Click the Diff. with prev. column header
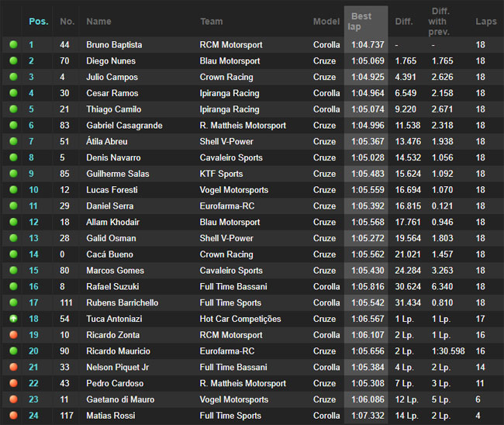504x425 pixels. [439, 22]
